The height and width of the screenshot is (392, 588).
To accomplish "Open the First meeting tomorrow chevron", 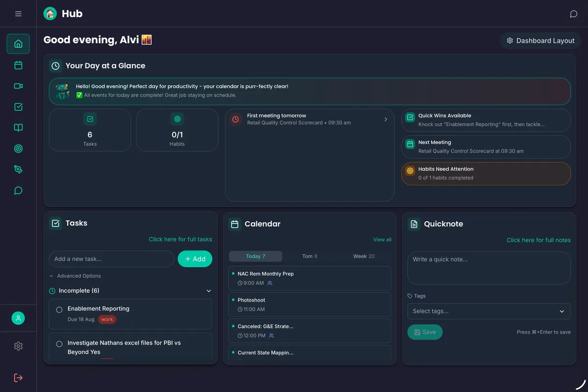I will pyautogui.click(x=386, y=120).
